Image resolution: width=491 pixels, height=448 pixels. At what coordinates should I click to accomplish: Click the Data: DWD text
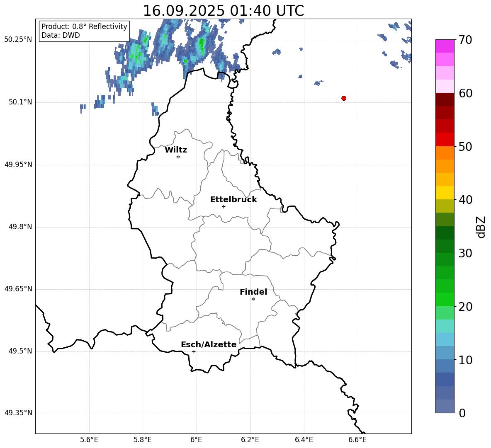pyautogui.click(x=61, y=35)
